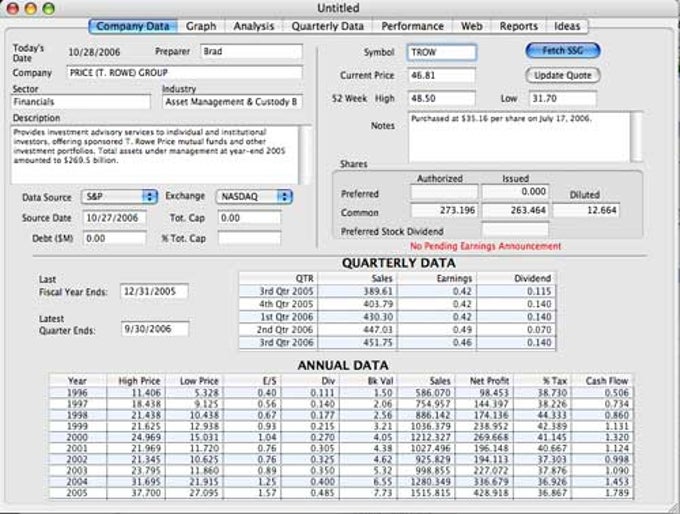
Task: Click the Common Authorized field 273.196
Action: click(x=444, y=210)
